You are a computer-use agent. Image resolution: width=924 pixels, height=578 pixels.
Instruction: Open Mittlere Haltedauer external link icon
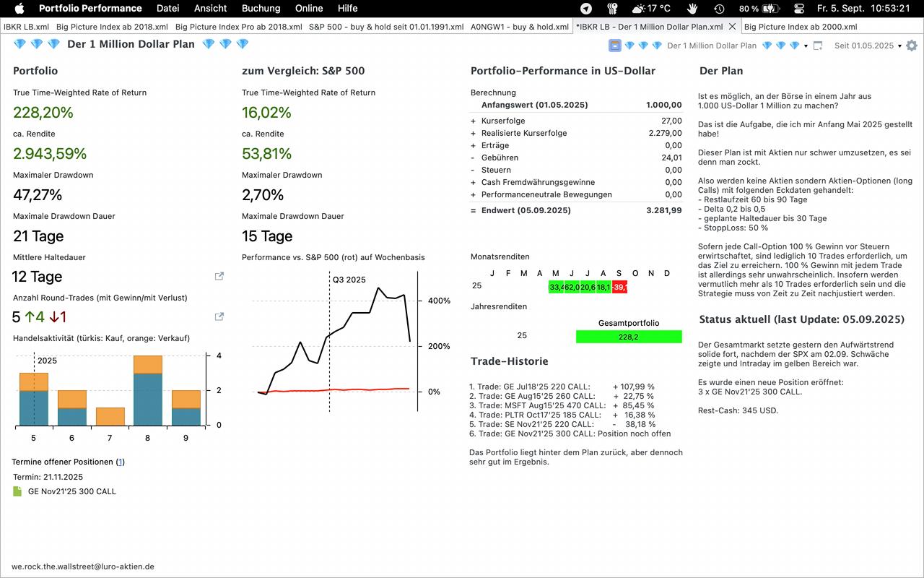click(x=219, y=276)
